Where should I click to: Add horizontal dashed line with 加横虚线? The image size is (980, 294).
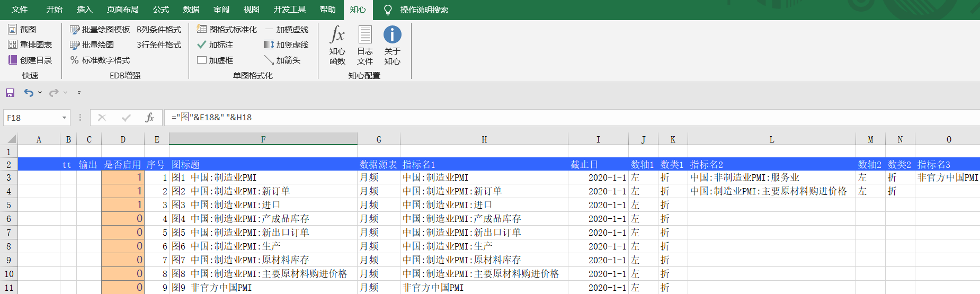(287, 30)
